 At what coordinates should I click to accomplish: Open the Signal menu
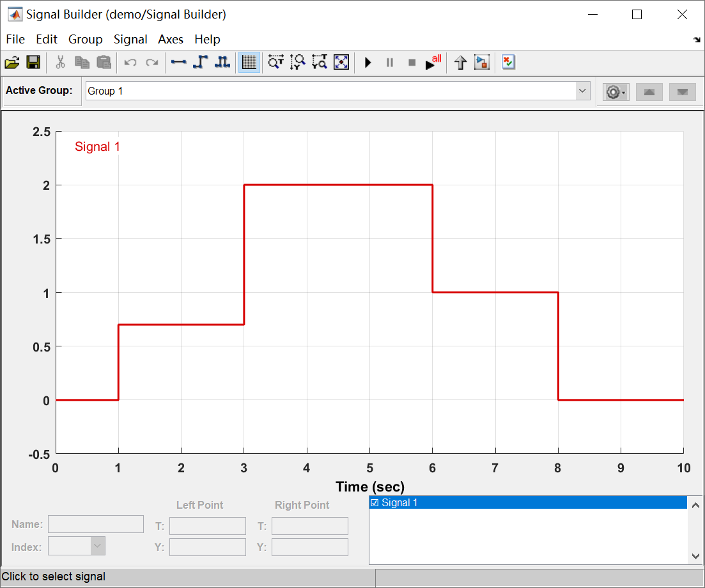click(x=130, y=40)
